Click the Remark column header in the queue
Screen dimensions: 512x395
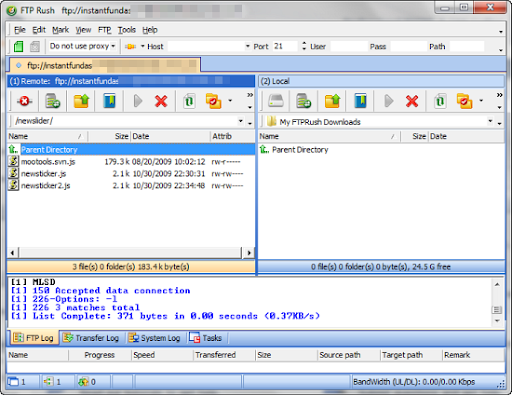pos(473,355)
